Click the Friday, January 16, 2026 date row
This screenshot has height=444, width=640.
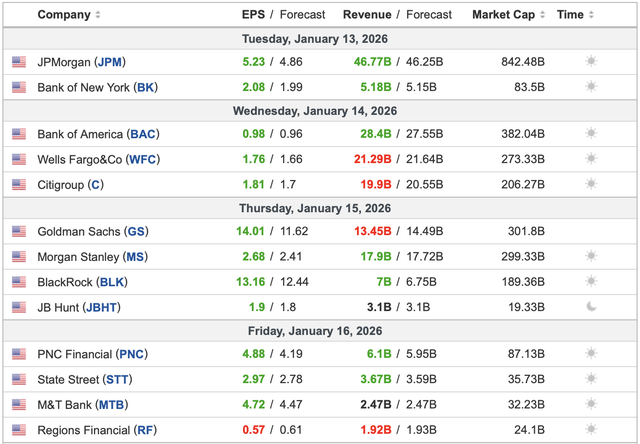click(x=320, y=331)
